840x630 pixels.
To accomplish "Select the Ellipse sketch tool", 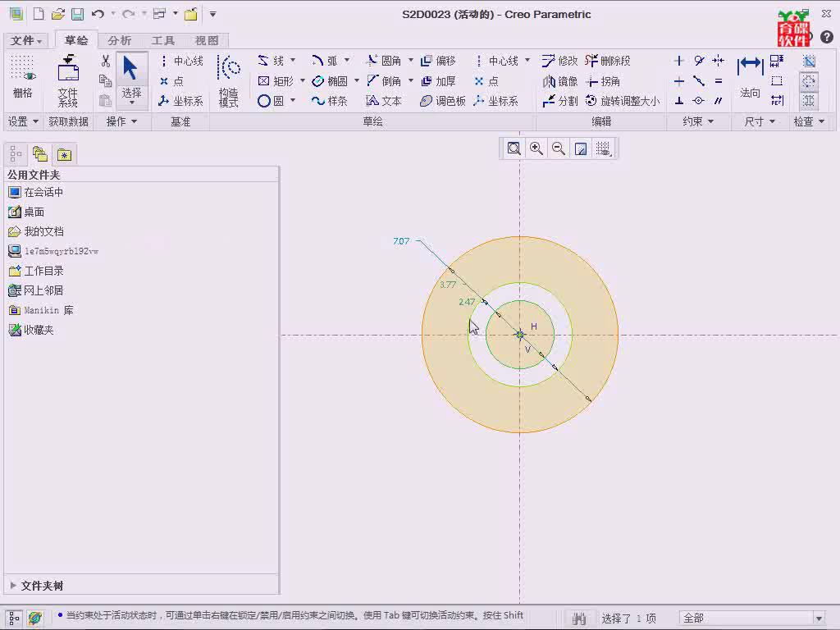I will [330, 81].
